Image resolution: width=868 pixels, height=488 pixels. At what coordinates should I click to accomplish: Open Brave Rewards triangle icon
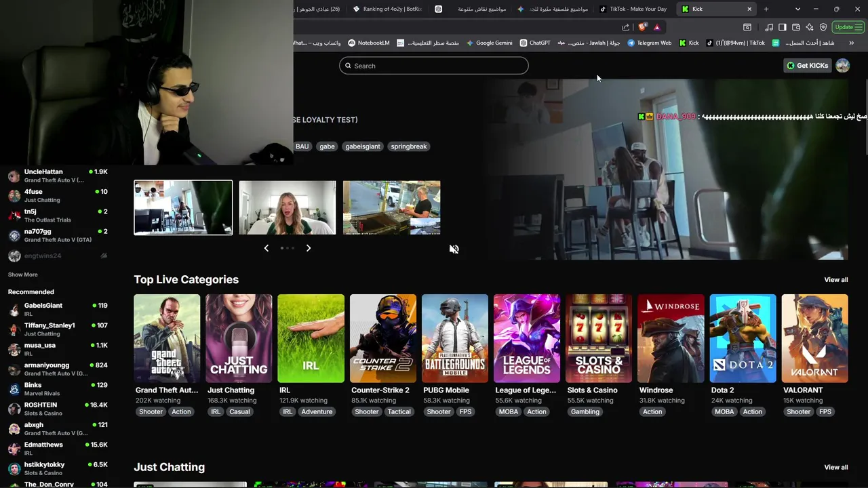pos(656,27)
